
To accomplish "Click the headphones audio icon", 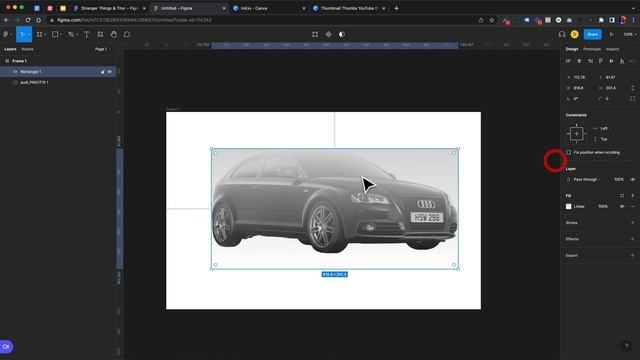I will [x=562, y=35].
